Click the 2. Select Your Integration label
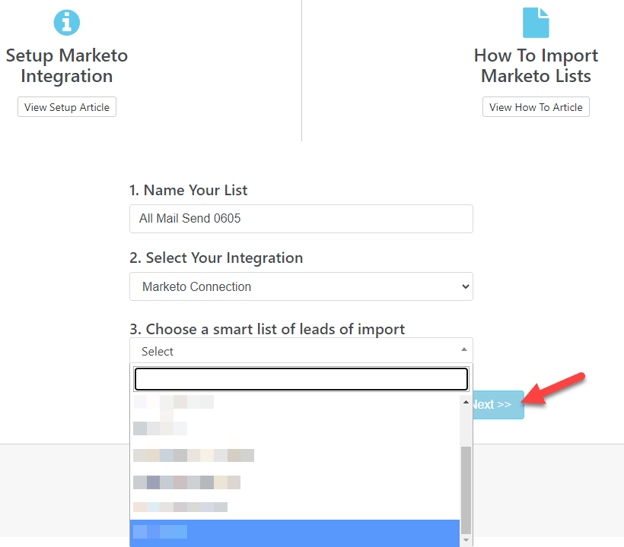Viewport: 624px width, 547px height. (216, 258)
